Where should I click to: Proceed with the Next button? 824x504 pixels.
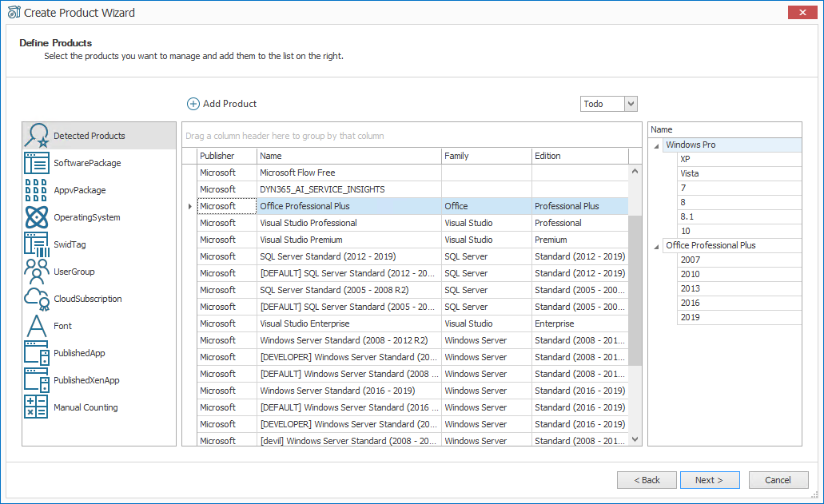point(710,480)
